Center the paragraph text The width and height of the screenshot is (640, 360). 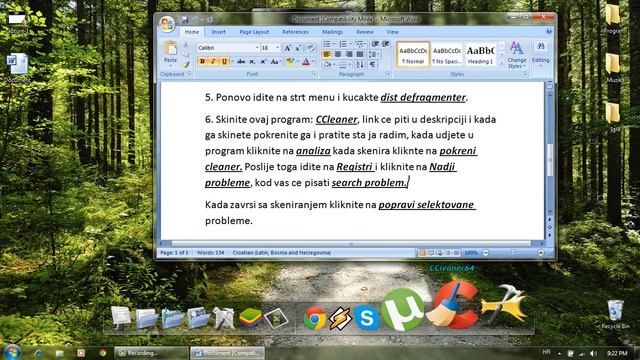(338, 54)
